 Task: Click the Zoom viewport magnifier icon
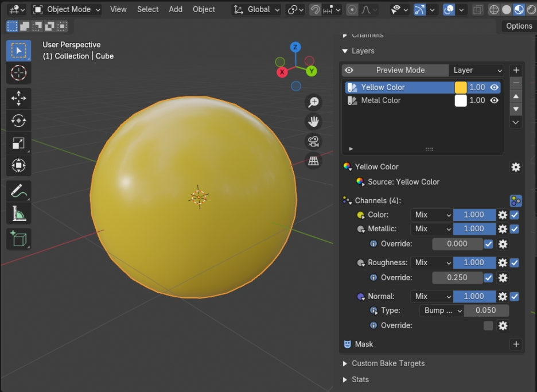coord(313,102)
